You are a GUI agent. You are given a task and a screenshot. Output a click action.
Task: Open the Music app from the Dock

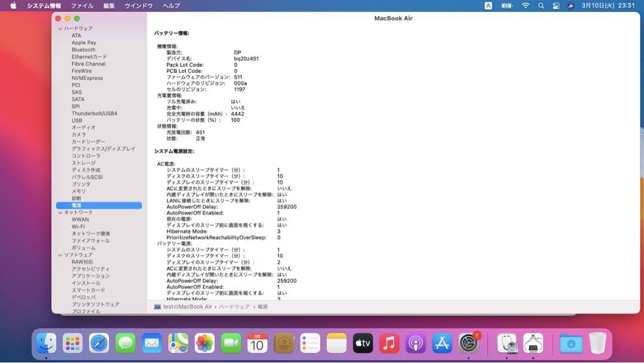point(389,343)
